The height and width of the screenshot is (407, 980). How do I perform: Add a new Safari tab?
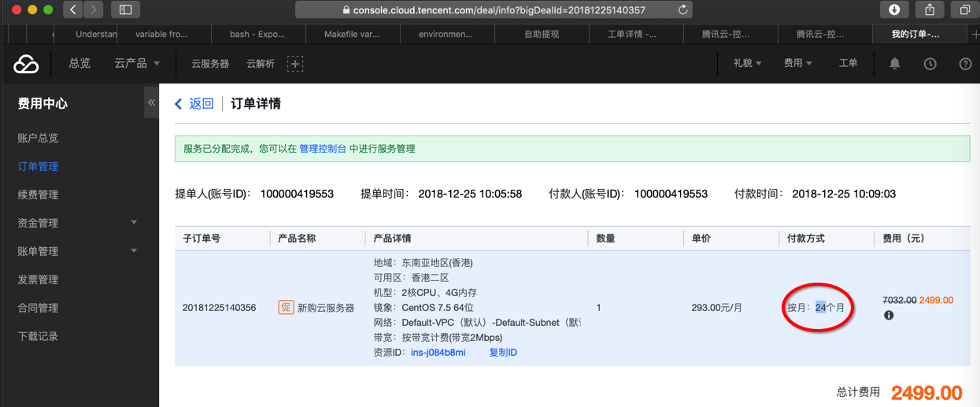974,35
